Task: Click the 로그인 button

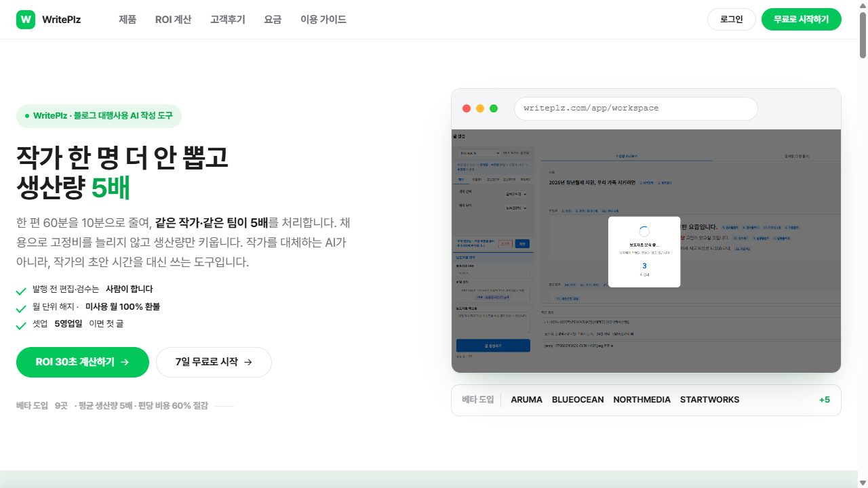Action: tap(732, 19)
